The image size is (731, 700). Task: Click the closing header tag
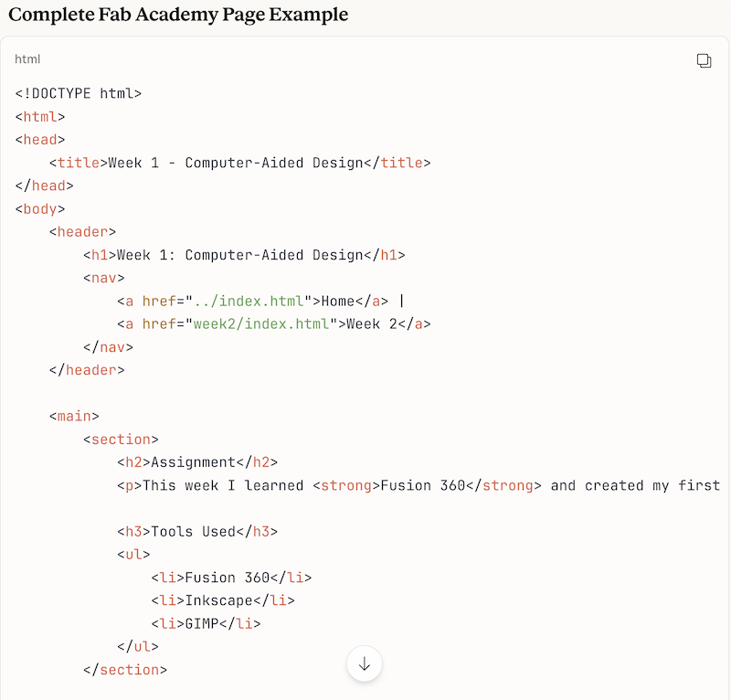87,370
